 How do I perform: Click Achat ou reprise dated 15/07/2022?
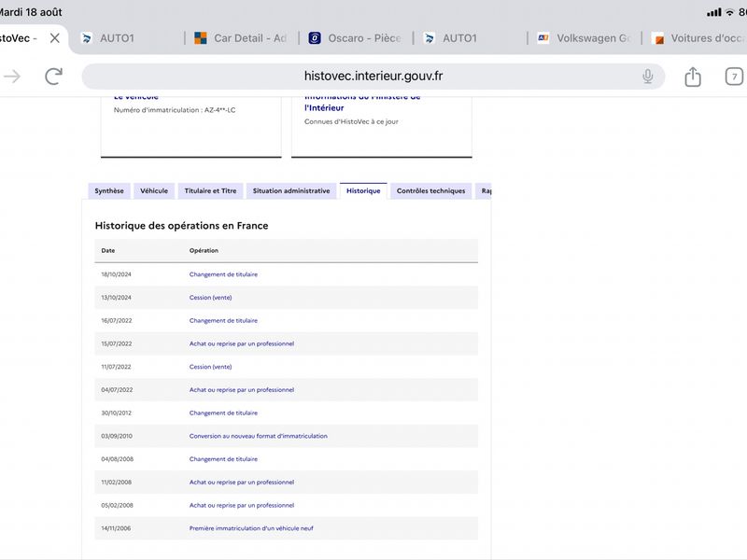tap(242, 343)
